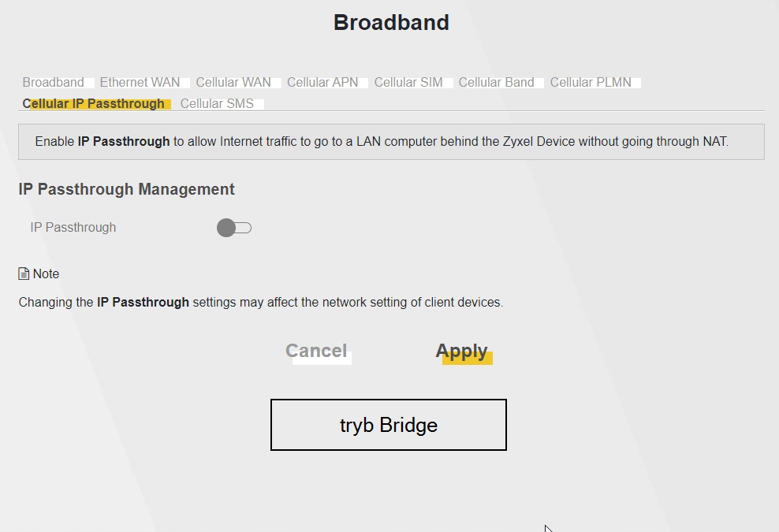Open the Cellular SIM tab

coord(408,83)
